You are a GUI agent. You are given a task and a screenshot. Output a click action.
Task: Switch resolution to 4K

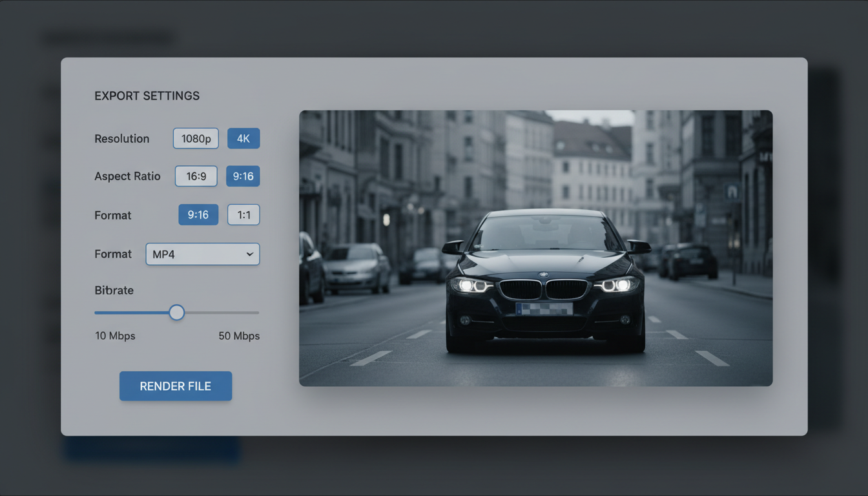click(243, 138)
